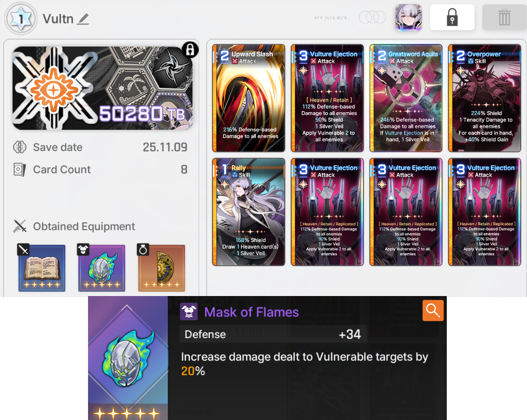
Task: Toggle lock icon on save data banner
Action: 190,50
